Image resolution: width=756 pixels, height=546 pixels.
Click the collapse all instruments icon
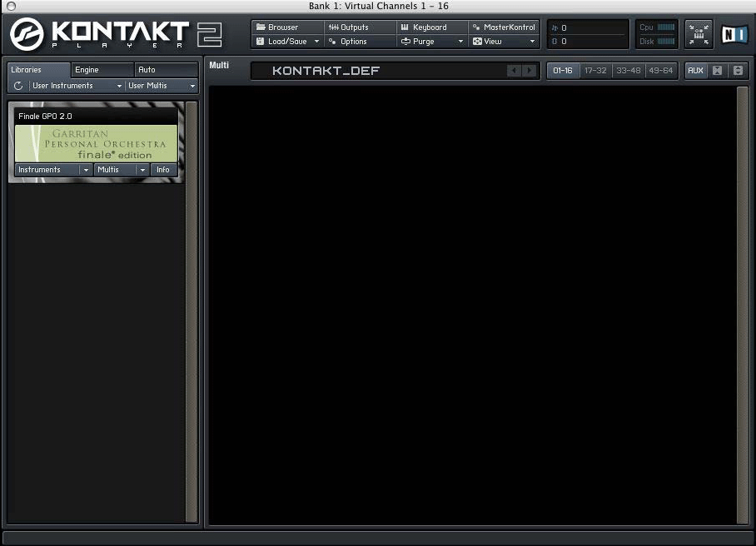point(718,71)
